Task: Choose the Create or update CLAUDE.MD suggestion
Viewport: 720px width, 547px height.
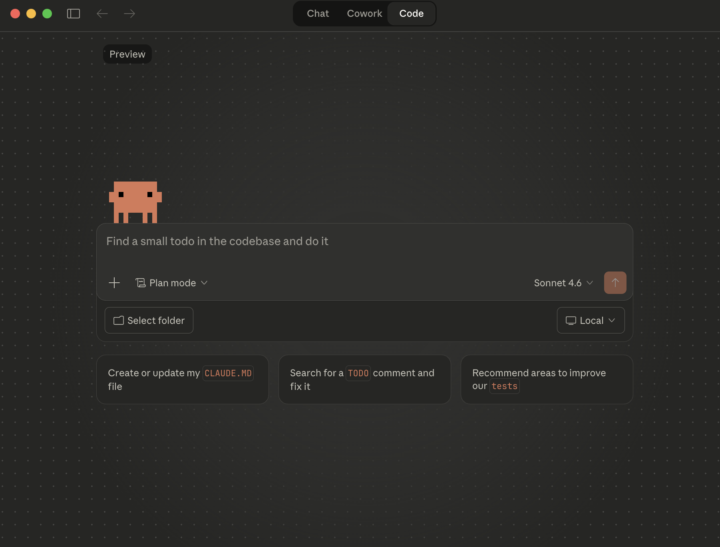Action: (182, 379)
